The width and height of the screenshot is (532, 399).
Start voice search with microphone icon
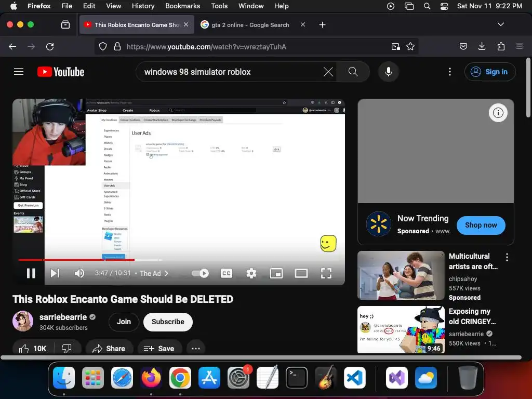pos(389,72)
